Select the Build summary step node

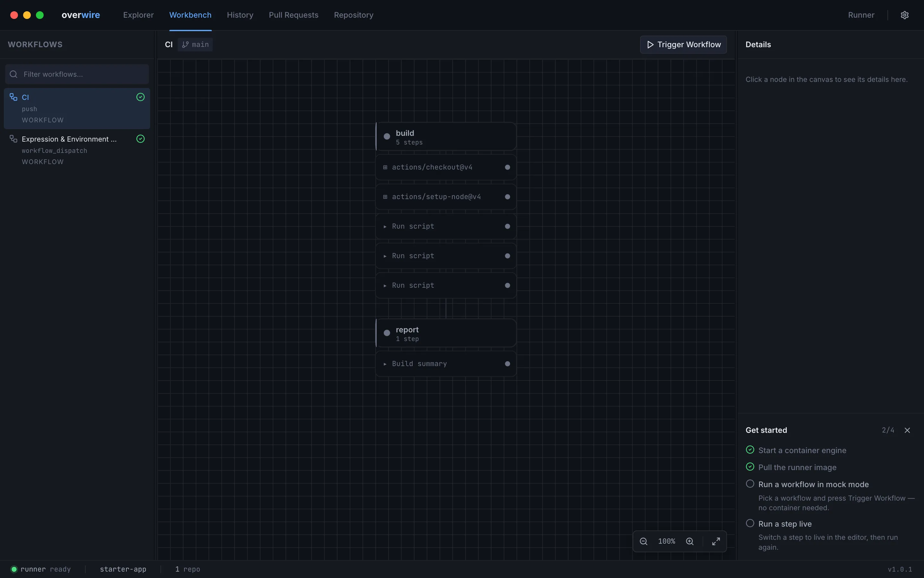pyautogui.click(x=446, y=364)
